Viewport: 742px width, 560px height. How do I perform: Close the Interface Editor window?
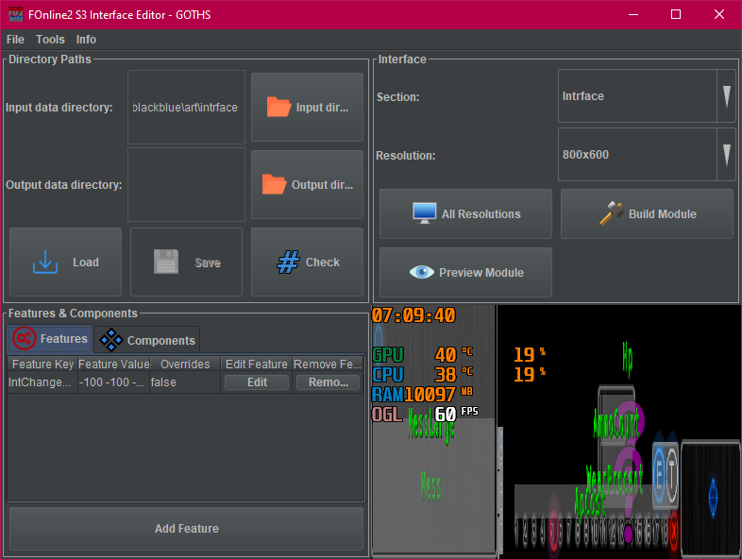718,15
